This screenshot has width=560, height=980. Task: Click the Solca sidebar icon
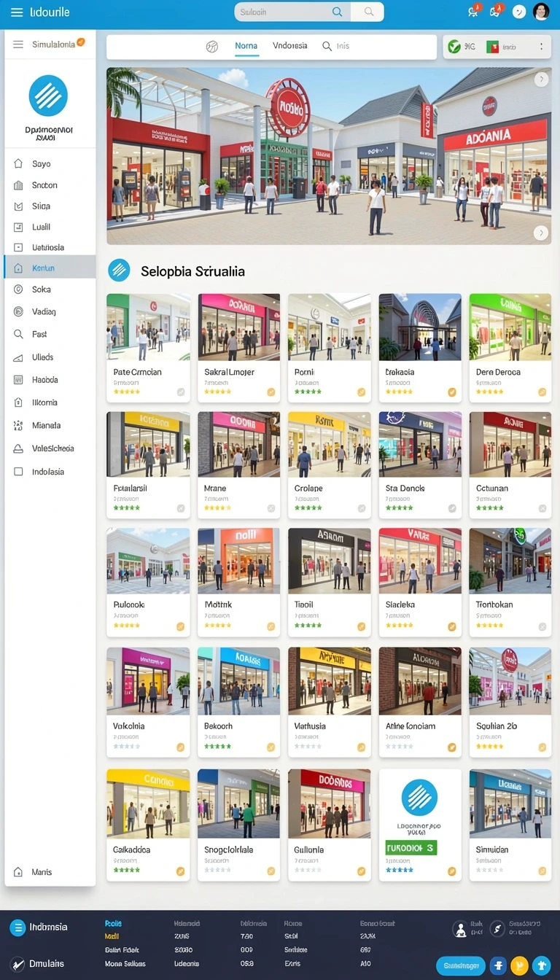[18, 289]
